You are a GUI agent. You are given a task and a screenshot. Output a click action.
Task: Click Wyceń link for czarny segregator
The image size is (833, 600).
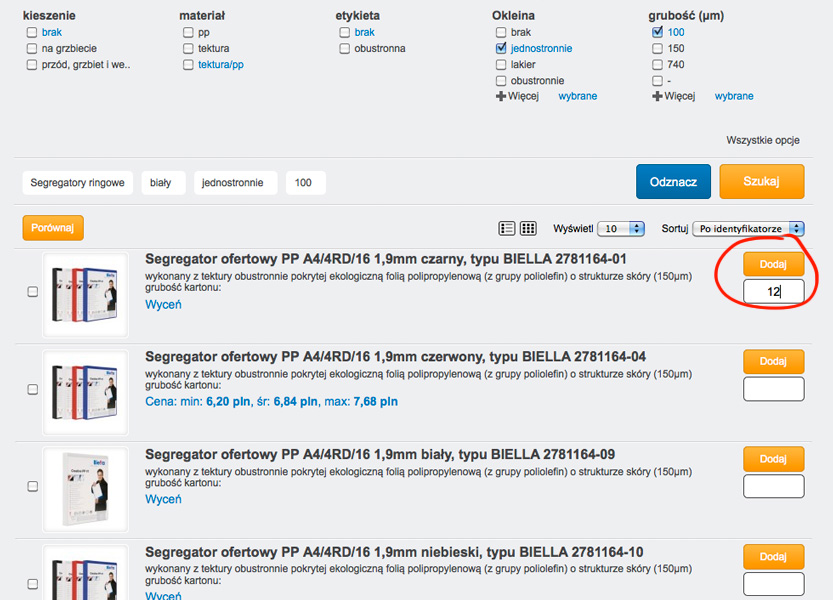tap(163, 305)
